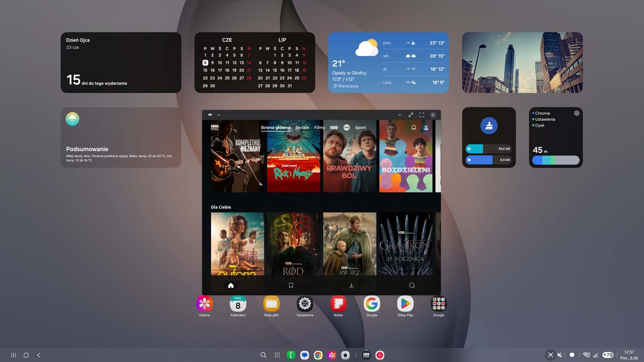Open the TVN hub tab

point(346,127)
